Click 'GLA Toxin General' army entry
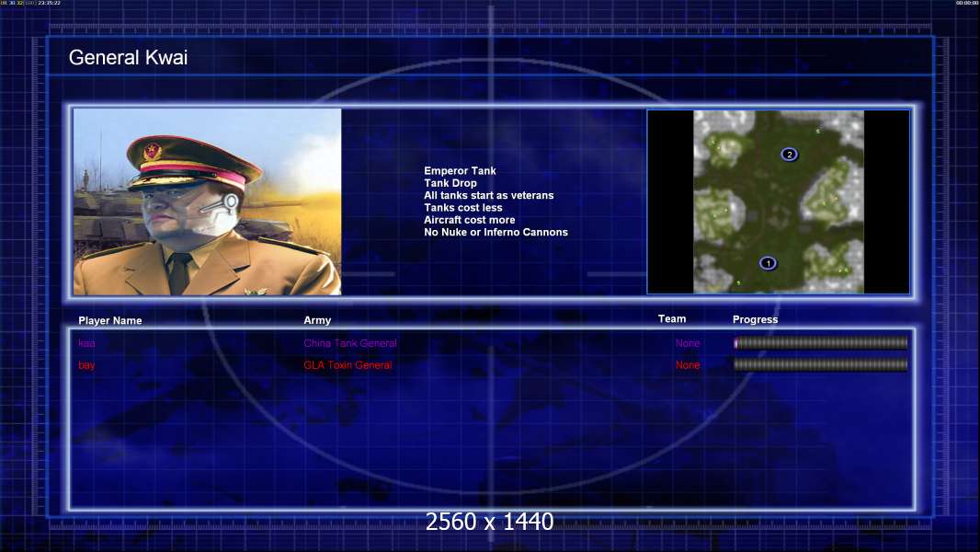This screenshot has width=980, height=552. [x=348, y=365]
